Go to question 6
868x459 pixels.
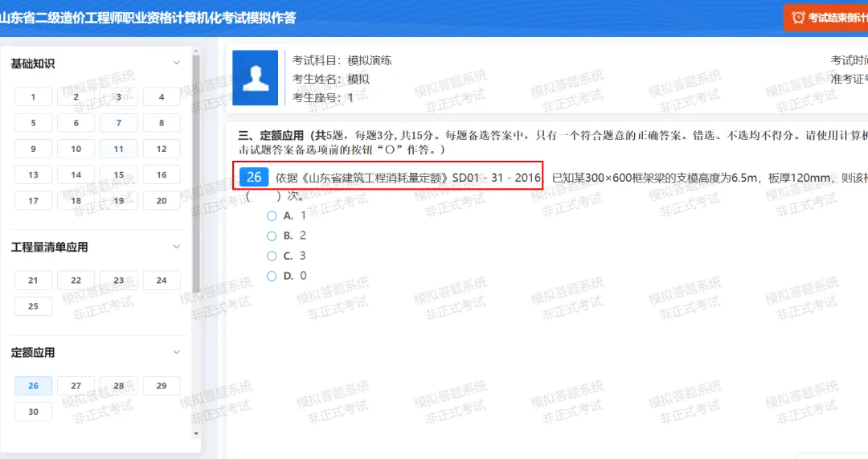coord(76,123)
